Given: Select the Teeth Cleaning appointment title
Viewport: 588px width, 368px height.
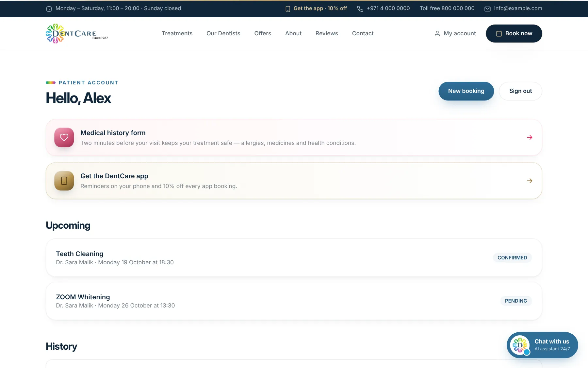Looking at the screenshot, I should coord(80,254).
